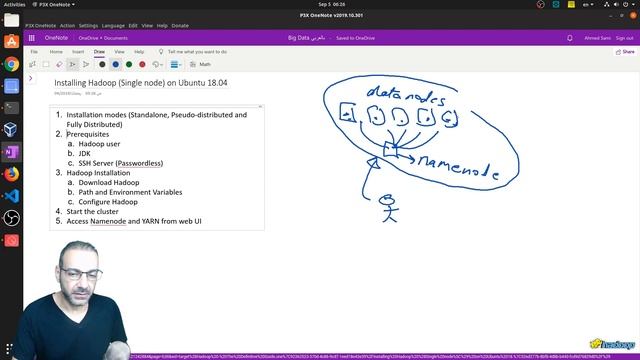Image resolution: width=640 pixels, height=360 pixels.
Task: Pick the highlighted pen tool beside the eraser
Action: (73, 64)
